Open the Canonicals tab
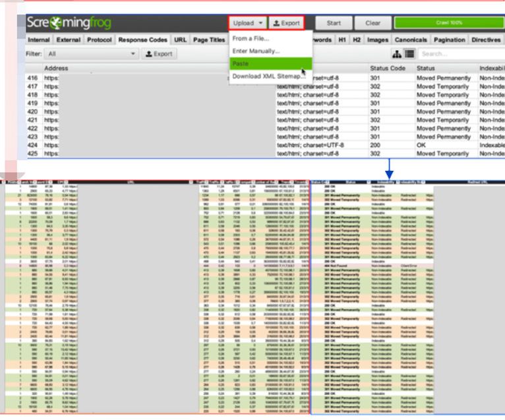 point(411,40)
